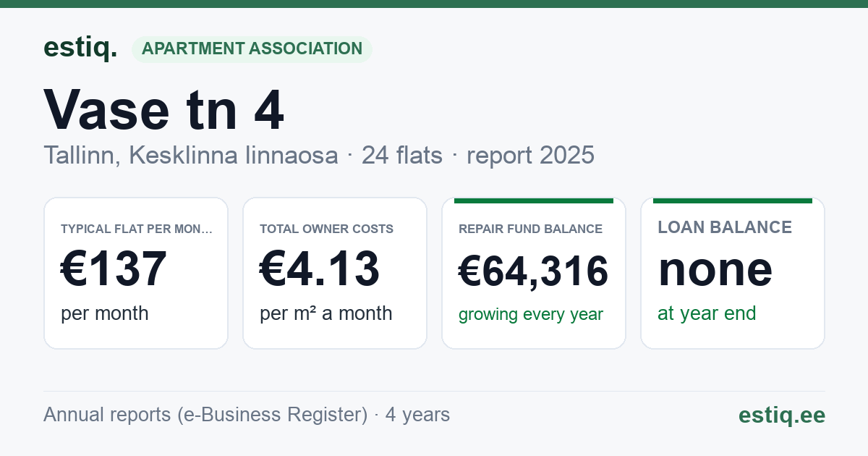Click the per m² a month text

click(x=326, y=313)
